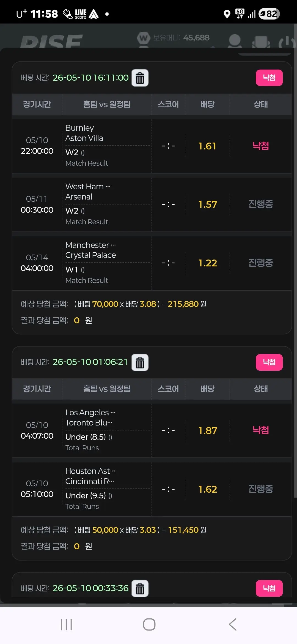The width and height of the screenshot is (297, 644).
Task: Click the 상태 column header in first slip
Action: [261, 104]
